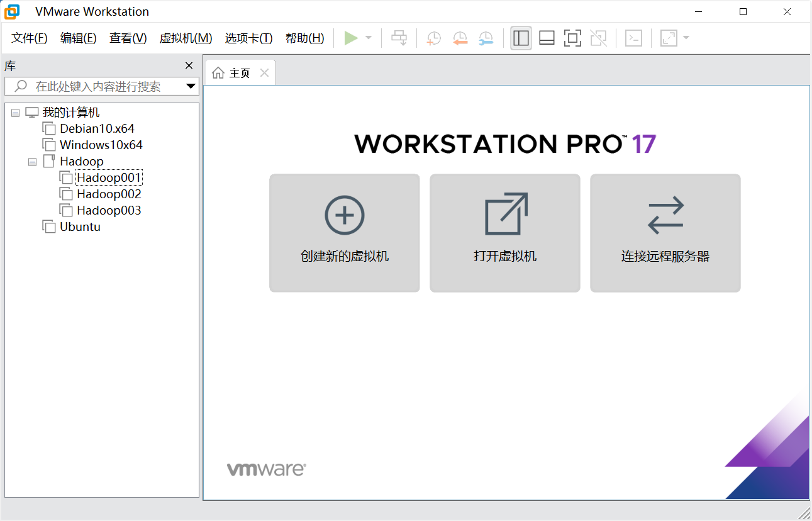This screenshot has height=521, width=812.
Task: Open the 选项卡(T) menu
Action: [x=249, y=38]
